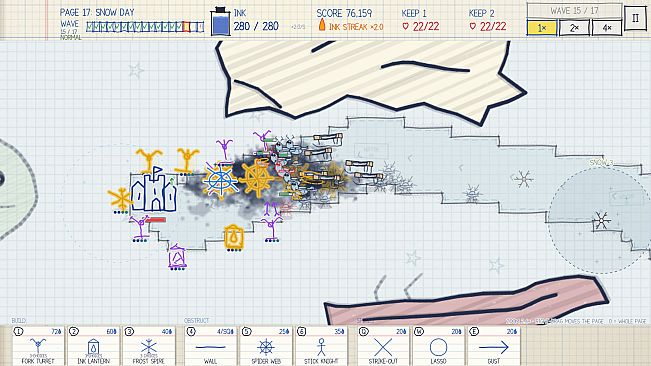651x366 pixels.
Task: Click the Wave 15 / 17 button
Action: [x=574, y=10]
